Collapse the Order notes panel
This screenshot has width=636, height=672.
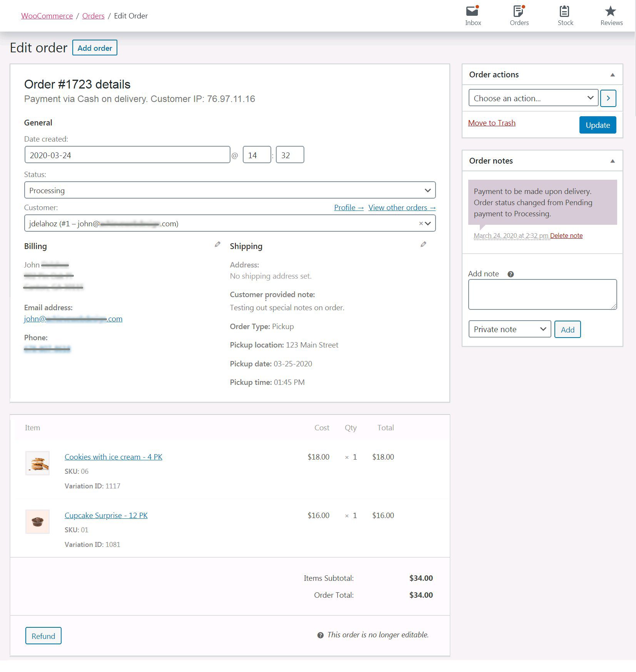[x=613, y=161]
